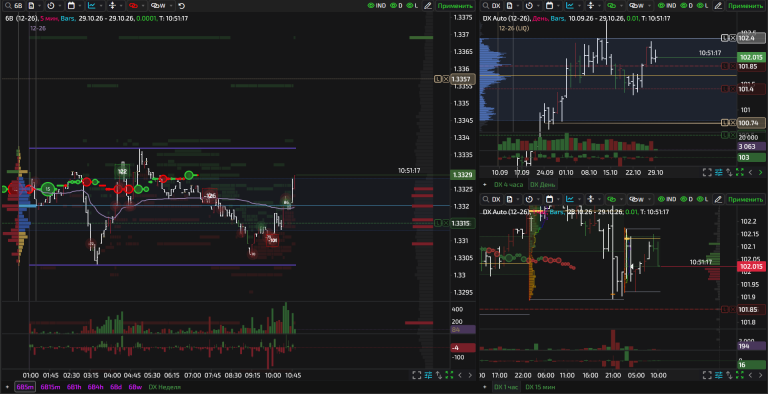Image resolution: width=768 pixels, height=394 pixels.
Task: Select the pencil drawing tool in 6B toolbar
Action: (x=428, y=6)
